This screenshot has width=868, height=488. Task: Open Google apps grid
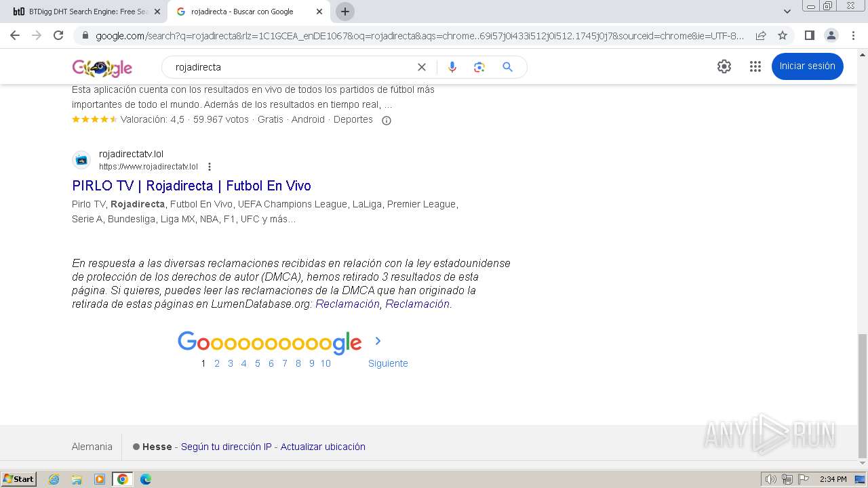[x=755, y=66]
